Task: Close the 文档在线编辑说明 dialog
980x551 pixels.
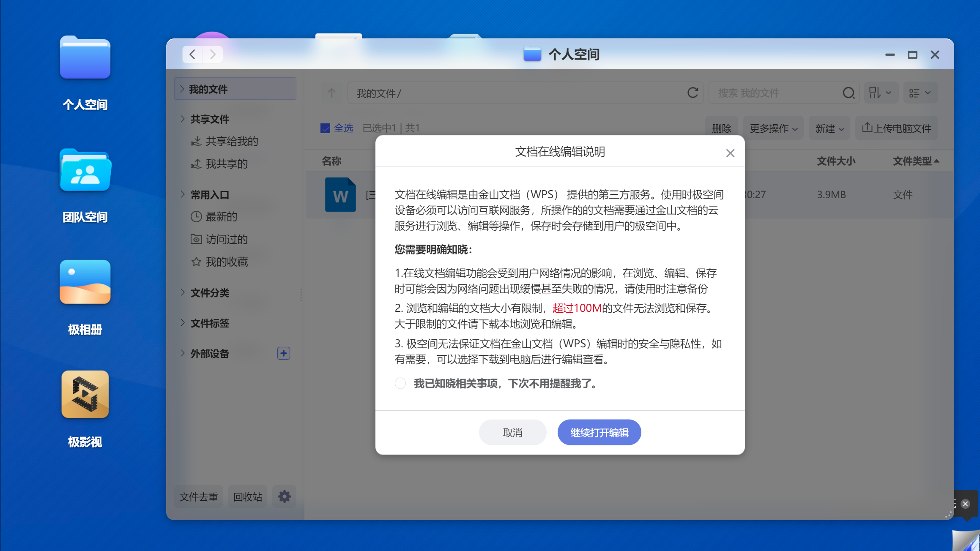Action: (730, 153)
